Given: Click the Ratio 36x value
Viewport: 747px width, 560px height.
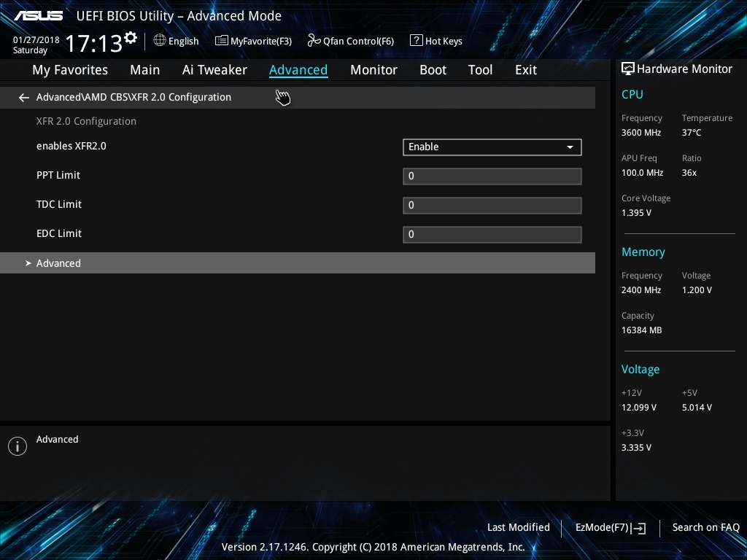Looking at the screenshot, I should [x=689, y=173].
